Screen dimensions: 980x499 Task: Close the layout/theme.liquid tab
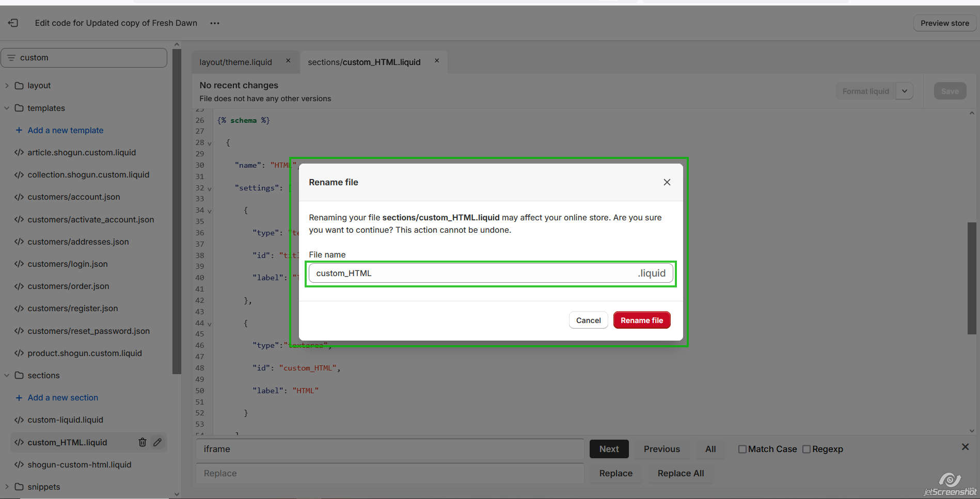tap(288, 61)
